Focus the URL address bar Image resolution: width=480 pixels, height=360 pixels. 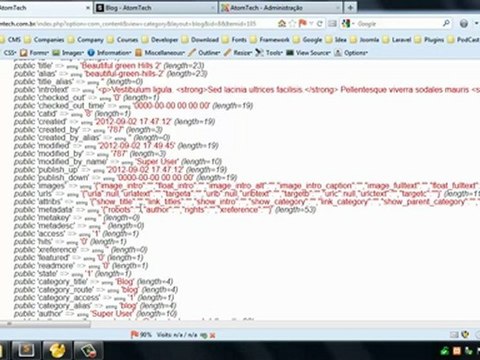click(137, 24)
